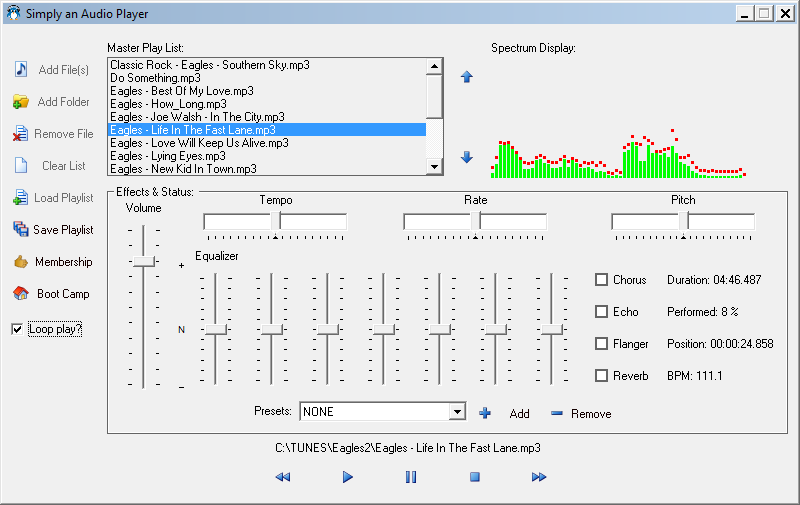The width and height of the screenshot is (800, 505).
Task: Enable the Chorus effect checkbox
Action: tap(602, 280)
